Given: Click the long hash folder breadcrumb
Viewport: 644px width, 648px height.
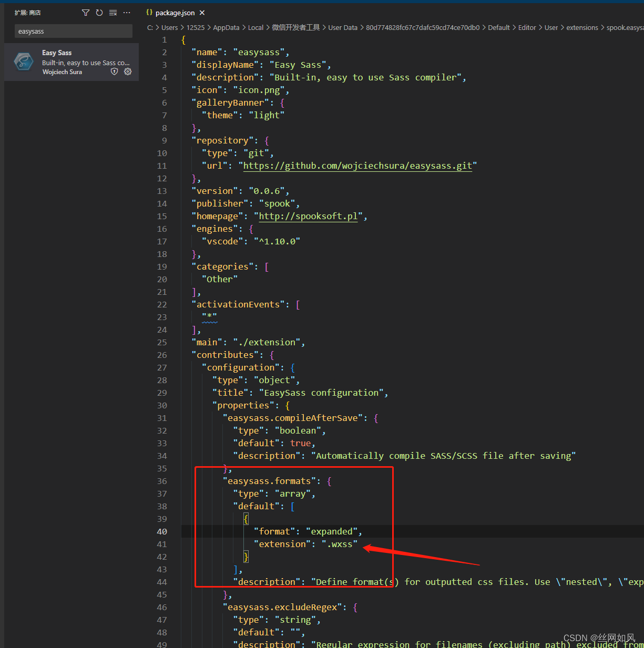Looking at the screenshot, I should coord(423,28).
